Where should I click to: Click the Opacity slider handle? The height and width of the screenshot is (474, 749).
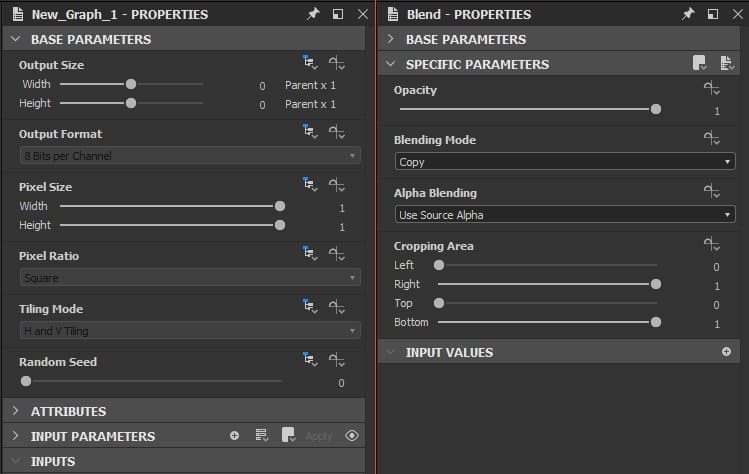click(656, 109)
